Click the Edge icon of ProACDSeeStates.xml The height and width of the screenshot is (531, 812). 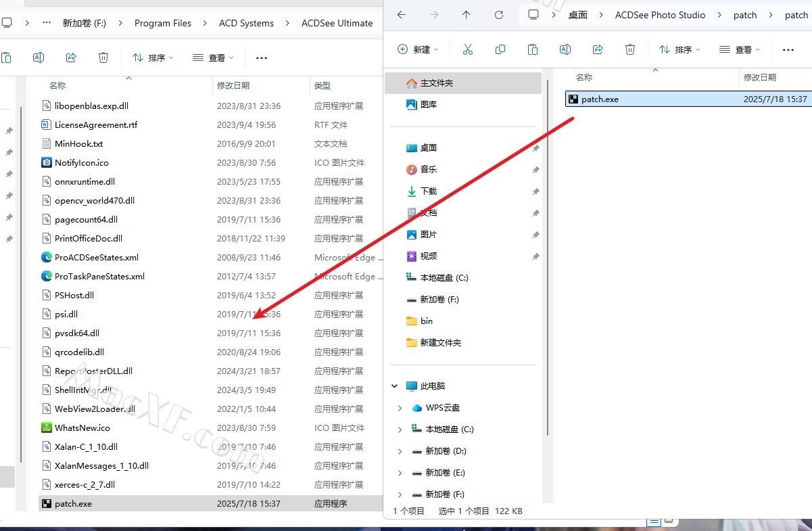pyautogui.click(x=47, y=257)
